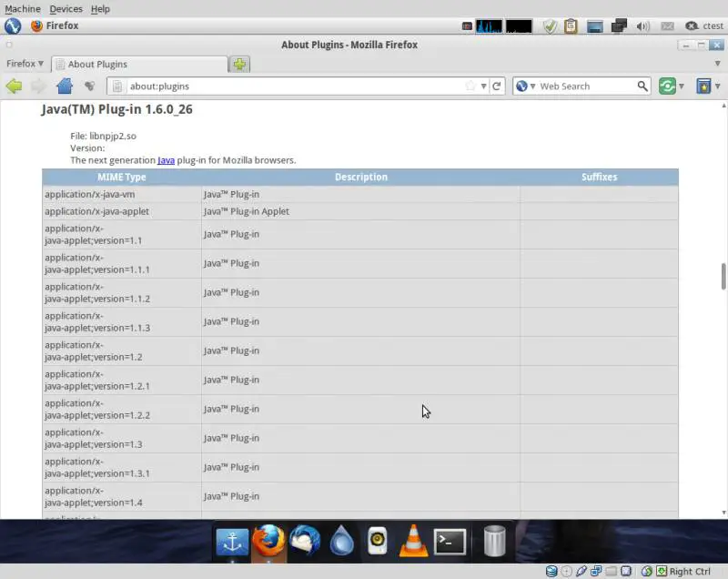728x579 pixels.
Task: Click the volume speaker icon
Action: tap(642, 26)
